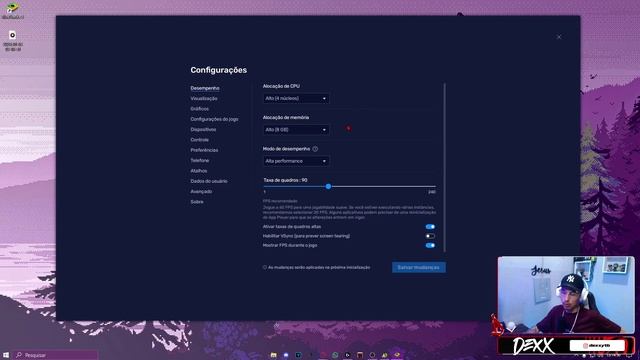Select Telefone in the settings sidebar
This screenshot has width=640, height=360.
click(200, 160)
